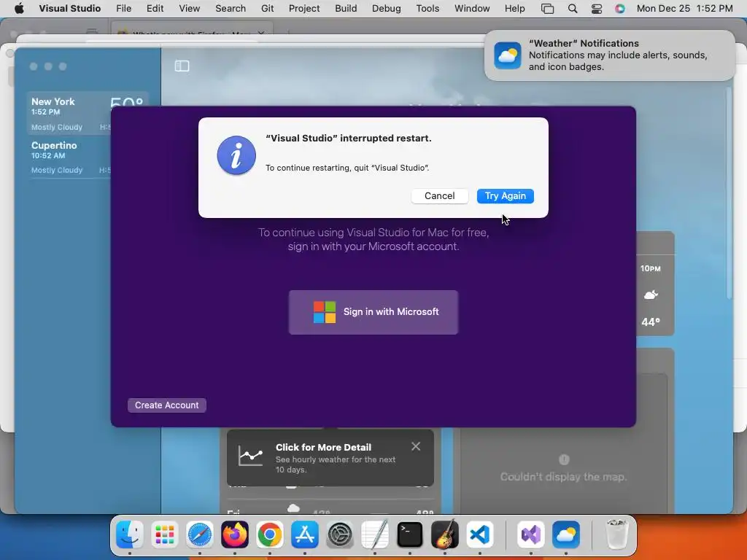The height and width of the screenshot is (560, 747).
Task: Click the 44° temperature in hourly forecast
Action: (x=651, y=322)
